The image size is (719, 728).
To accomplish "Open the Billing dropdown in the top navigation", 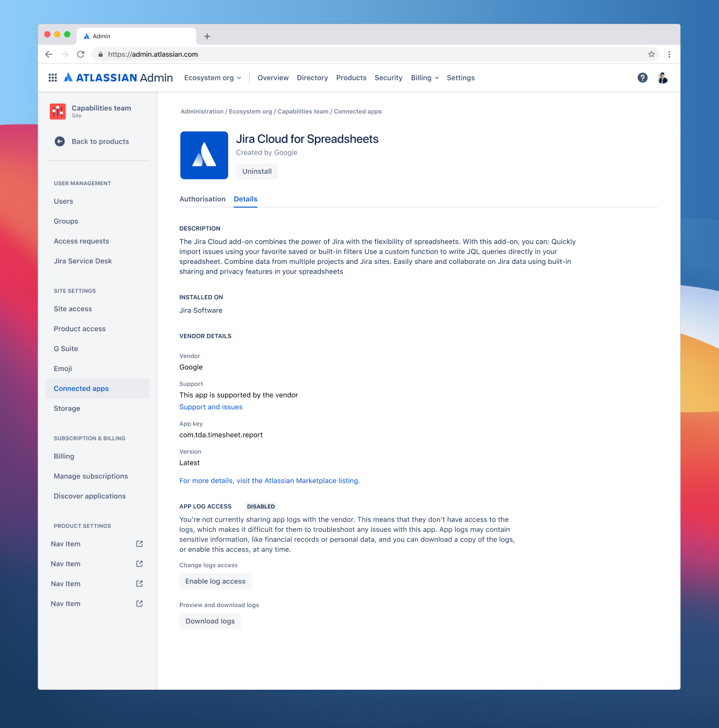I will (x=424, y=77).
